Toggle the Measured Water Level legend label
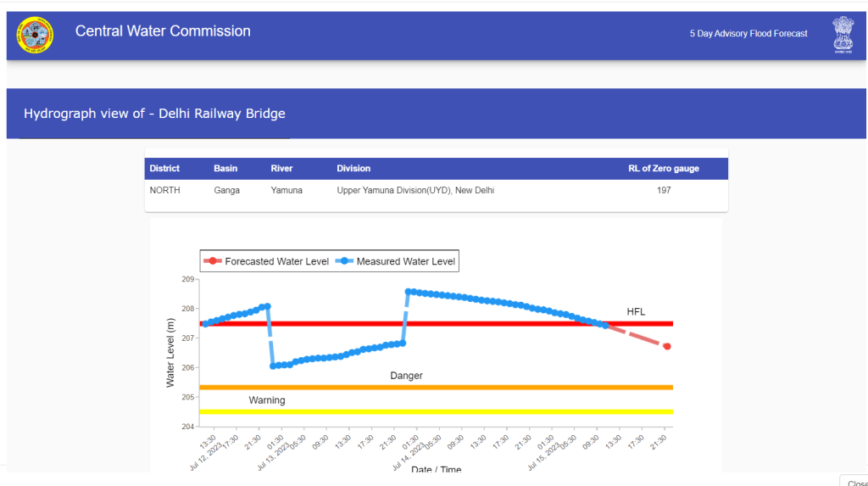Screen dimensions: 868x486 click(406, 261)
